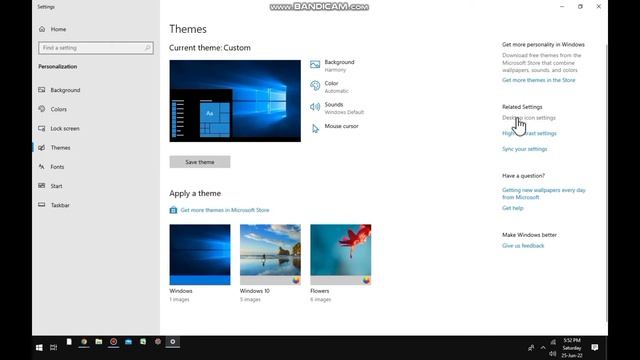Screen dimensions: 640x360
Task: Click the 'Apply a theme' heading
Action: (x=195, y=193)
